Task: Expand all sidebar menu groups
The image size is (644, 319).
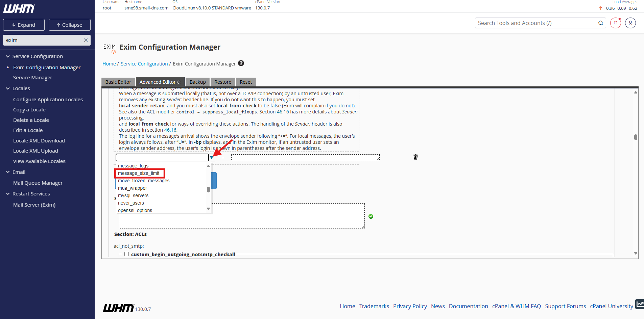Action: pyautogui.click(x=24, y=25)
